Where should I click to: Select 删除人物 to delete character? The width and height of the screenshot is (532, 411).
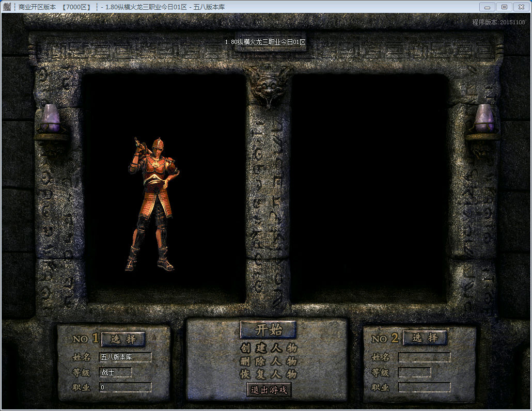tap(269, 361)
